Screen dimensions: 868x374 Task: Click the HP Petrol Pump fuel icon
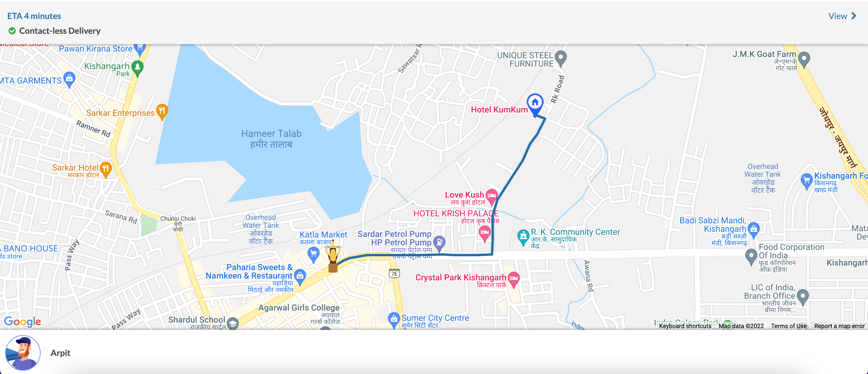pyautogui.click(x=439, y=243)
